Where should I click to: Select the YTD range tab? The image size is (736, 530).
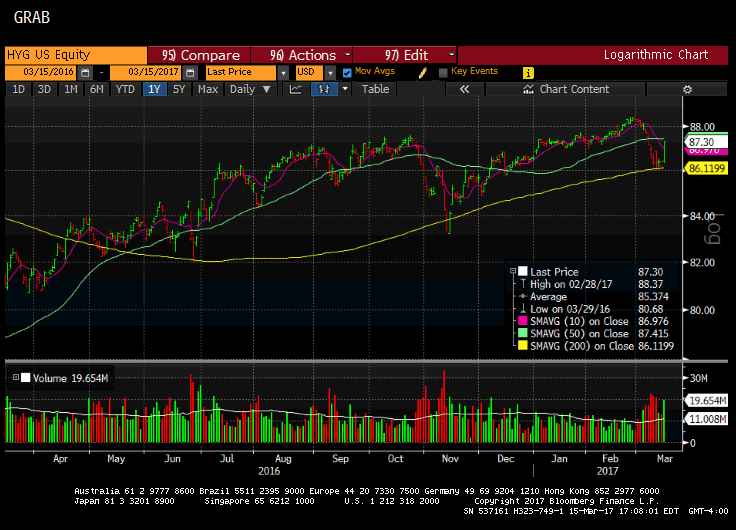[x=125, y=89]
